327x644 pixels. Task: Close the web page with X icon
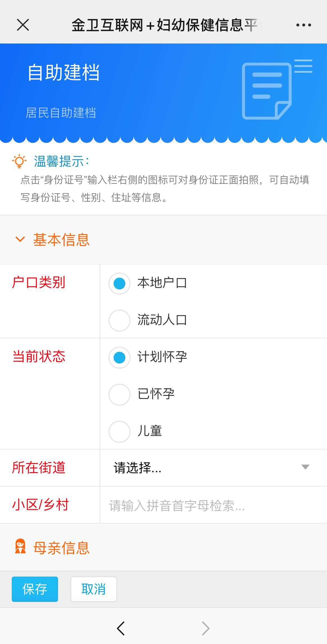(23, 25)
